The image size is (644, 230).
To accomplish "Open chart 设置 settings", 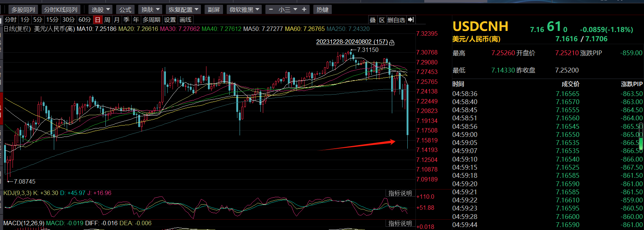I will click(x=170, y=20).
